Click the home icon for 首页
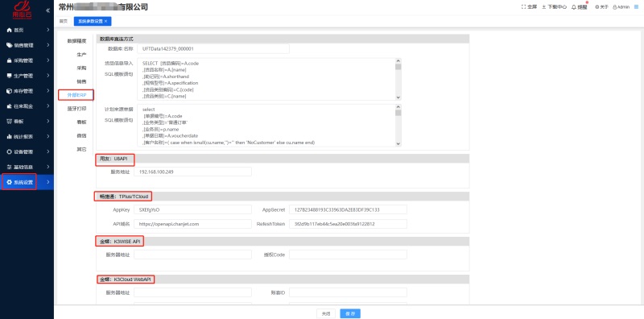 pos(10,30)
